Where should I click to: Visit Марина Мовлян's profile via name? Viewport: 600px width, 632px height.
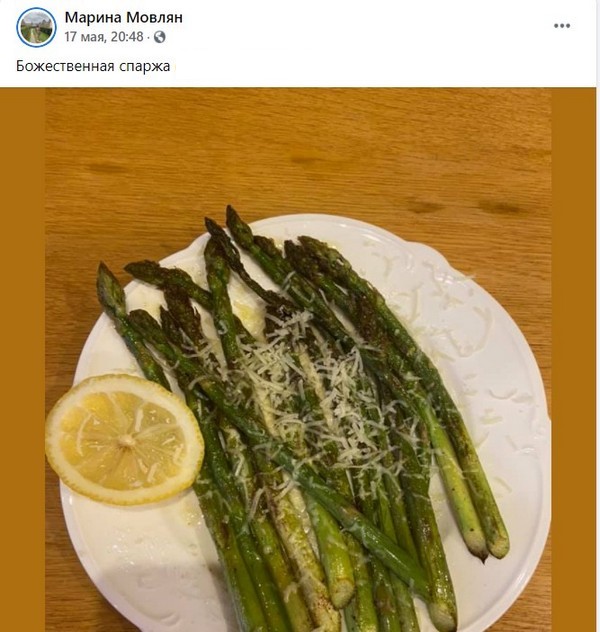coord(123,18)
